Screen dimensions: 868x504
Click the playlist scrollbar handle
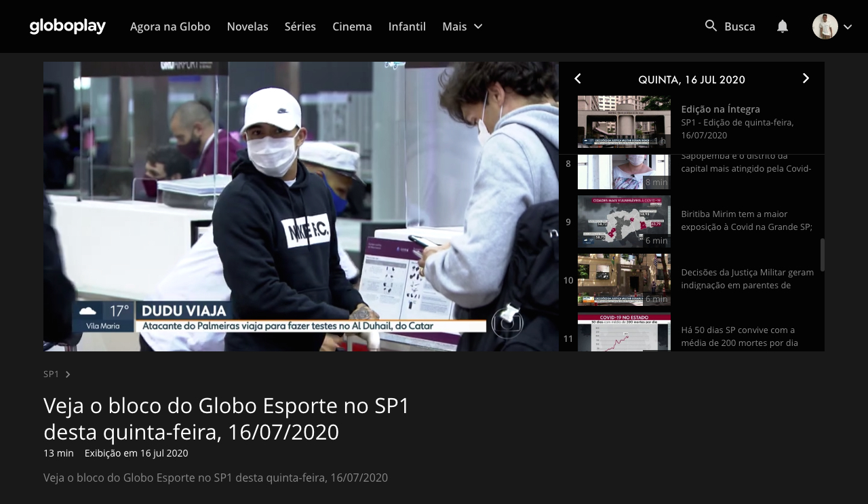(x=823, y=255)
